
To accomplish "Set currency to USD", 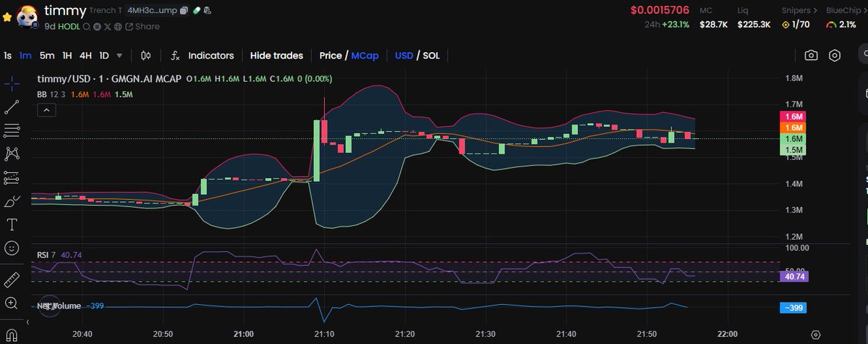I will (x=404, y=56).
